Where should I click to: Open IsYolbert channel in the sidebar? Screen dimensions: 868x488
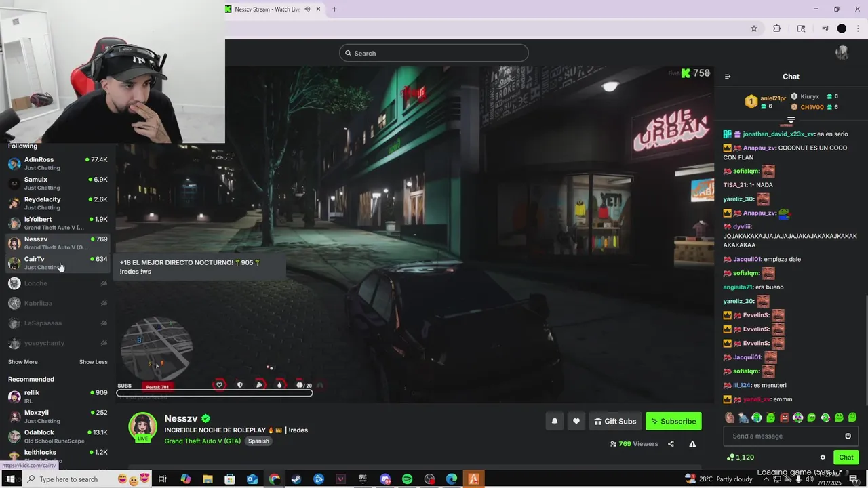tap(58, 223)
